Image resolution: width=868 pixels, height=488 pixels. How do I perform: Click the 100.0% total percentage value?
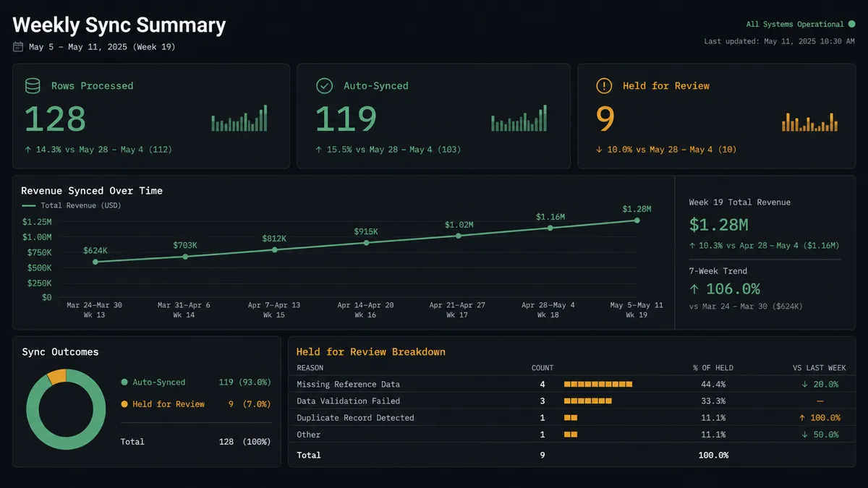click(x=713, y=455)
